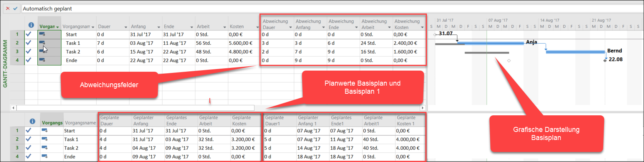The height and width of the screenshot is (162, 644).
Task: Click the task mode icon for Start row in upper table
Action: coord(42,34)
